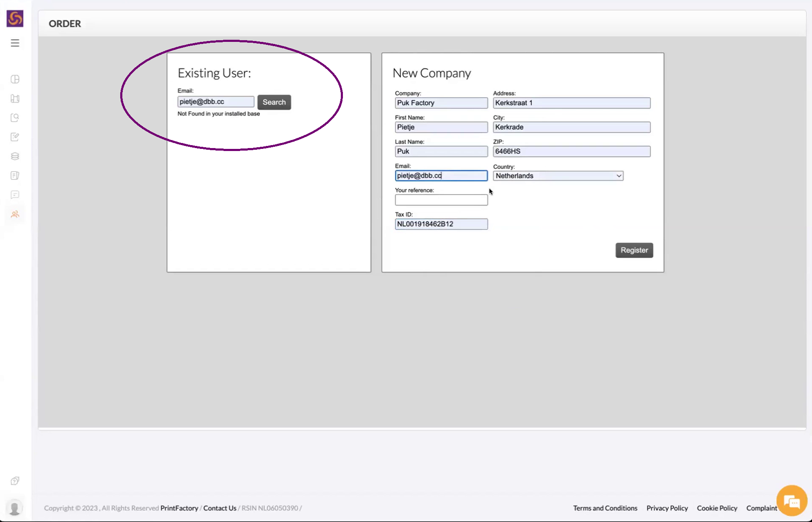Open the orange live chat widget
The image size is (812, 522).
(x=791, y=502)
